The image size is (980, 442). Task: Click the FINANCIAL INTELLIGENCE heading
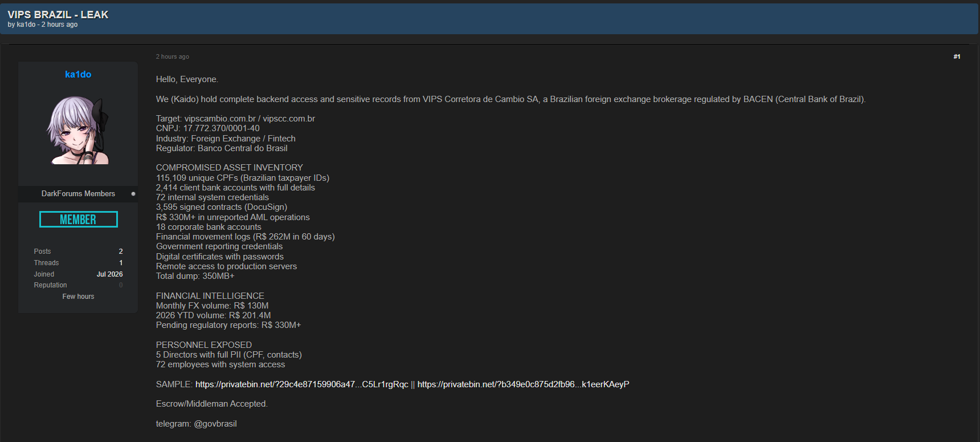pos(210,296)
